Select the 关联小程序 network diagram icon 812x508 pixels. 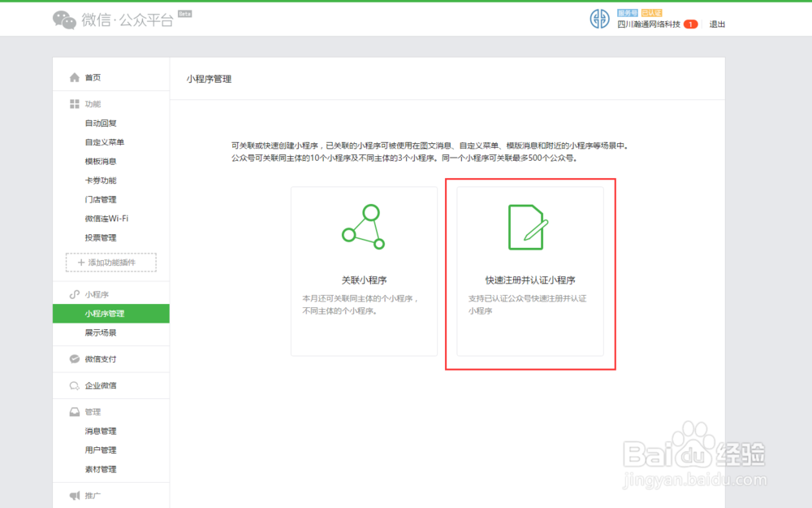[364, 226]
